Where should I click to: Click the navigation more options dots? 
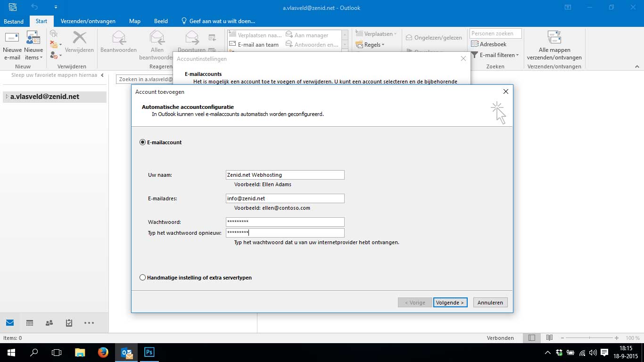point(89,323)
